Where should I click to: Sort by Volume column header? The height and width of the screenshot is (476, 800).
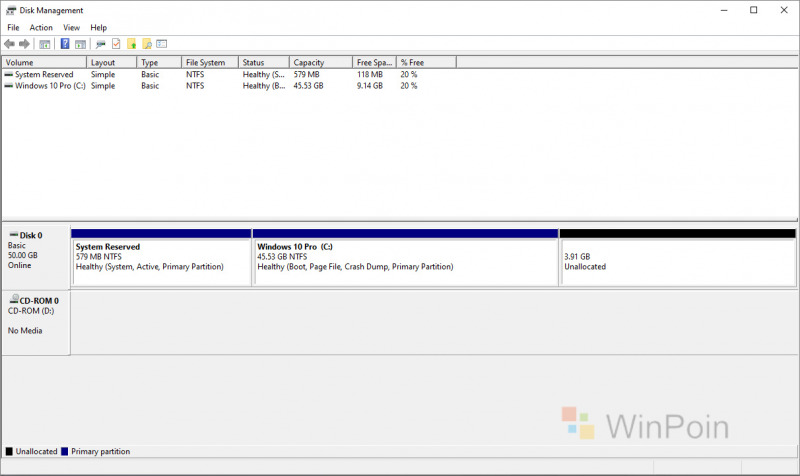tap(44, 62)
